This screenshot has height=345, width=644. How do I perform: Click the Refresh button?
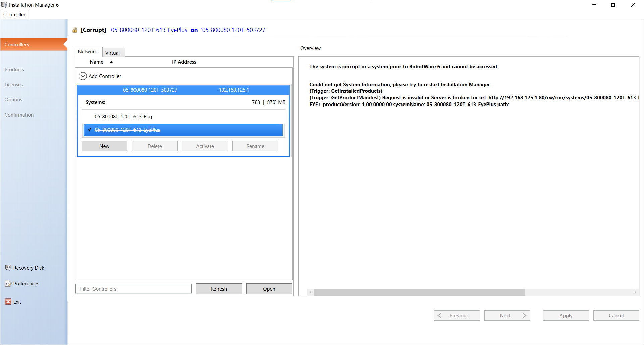219,289
